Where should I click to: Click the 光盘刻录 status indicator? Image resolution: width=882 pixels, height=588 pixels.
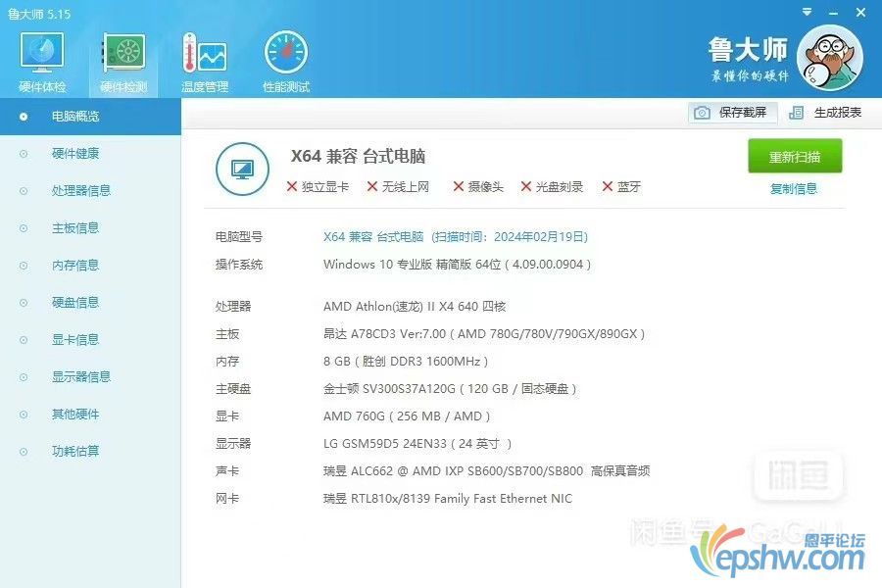click(x=552, y=187)
